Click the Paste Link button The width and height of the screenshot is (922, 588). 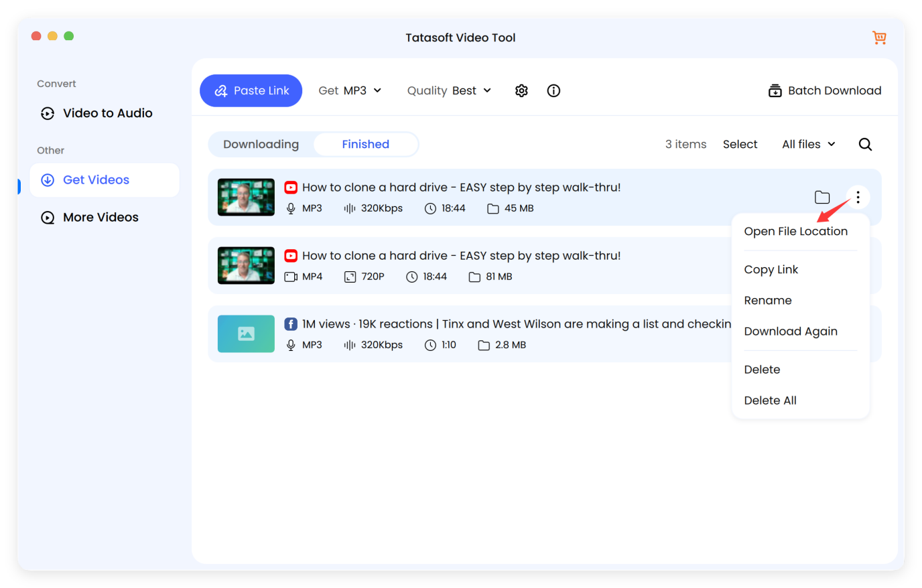point(251,90)
